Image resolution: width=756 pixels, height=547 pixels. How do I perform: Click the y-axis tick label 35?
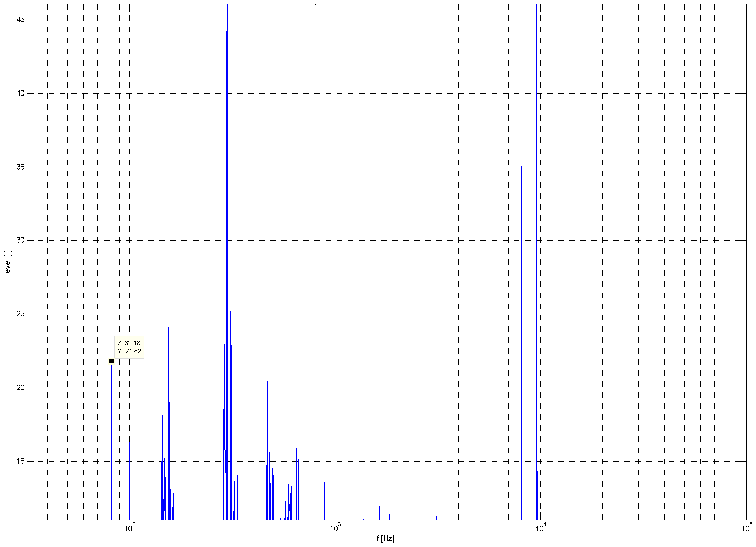pyautogui.click(x=20, y=167)
